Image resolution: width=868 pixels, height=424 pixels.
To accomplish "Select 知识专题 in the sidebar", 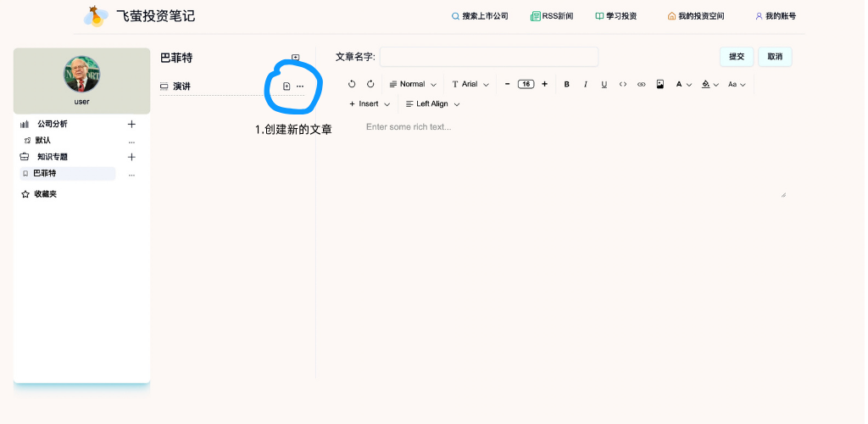I will click(x=52, y=157).
